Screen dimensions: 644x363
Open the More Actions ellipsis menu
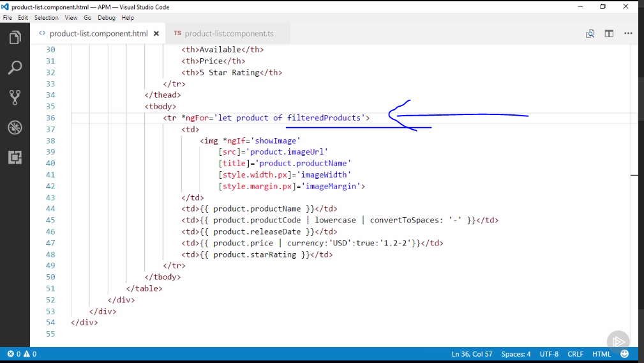click(x=629, y=33)
